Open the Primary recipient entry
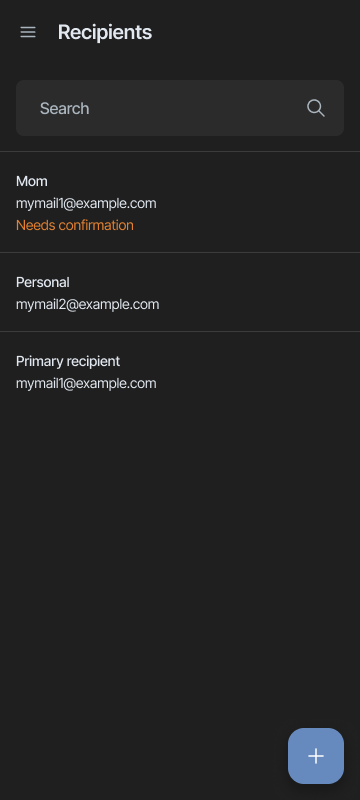360x800 pixels. (180, 371)
